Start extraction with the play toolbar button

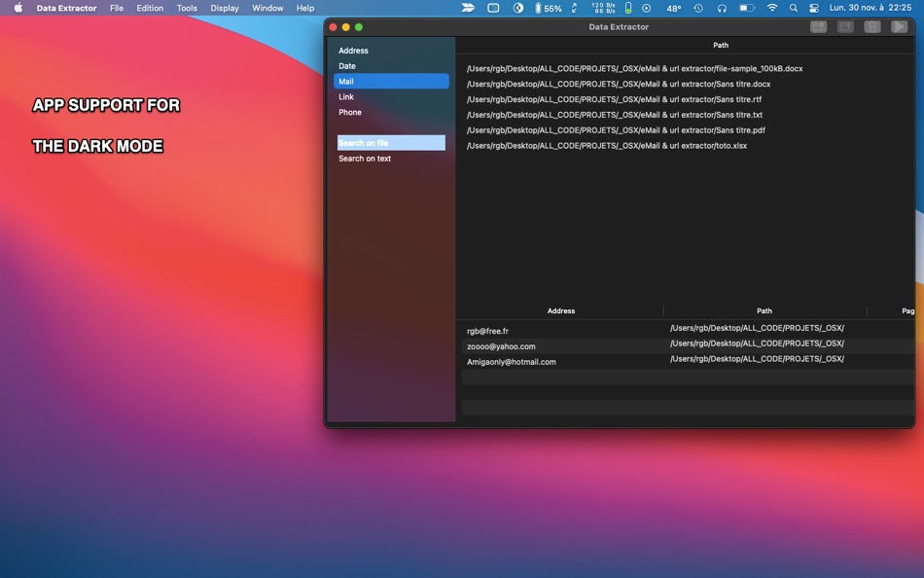point(900,26)
